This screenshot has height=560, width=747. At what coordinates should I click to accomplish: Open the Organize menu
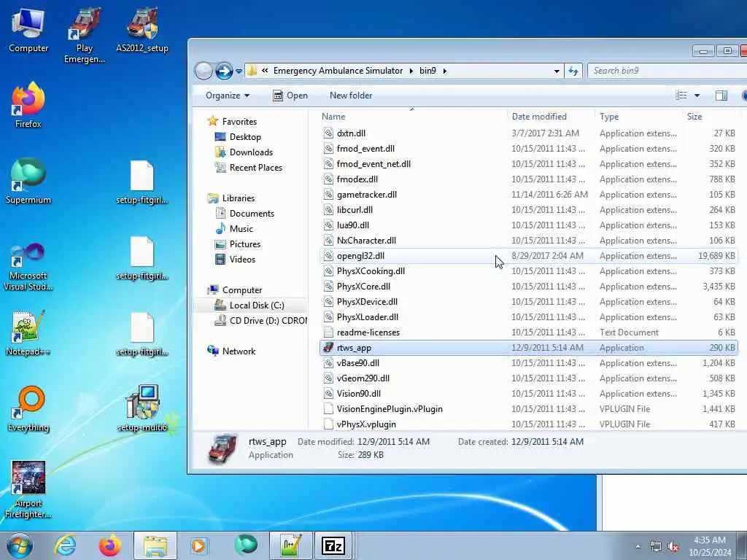click(x=228, y=96)
